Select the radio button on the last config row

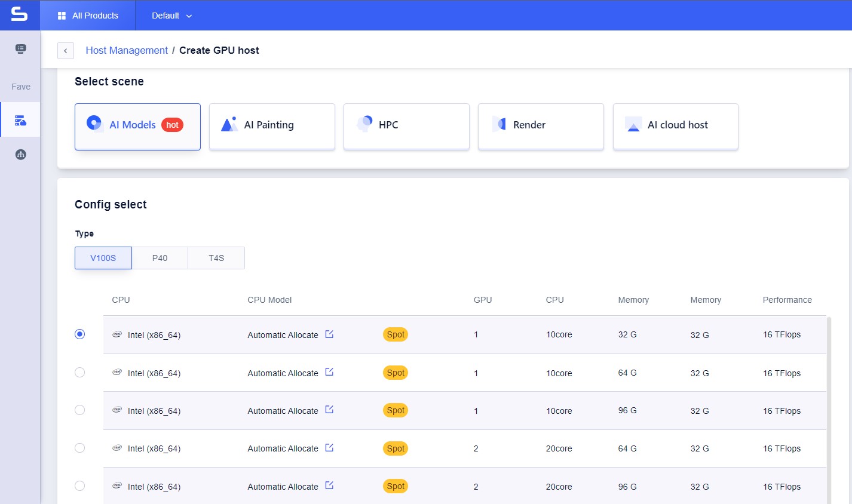pyautogui.click(x=79, y=485)
